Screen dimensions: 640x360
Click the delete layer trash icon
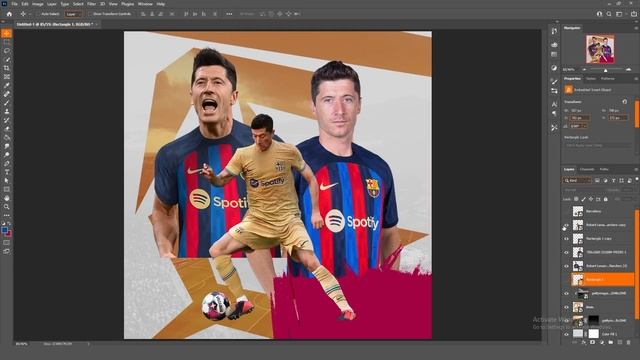click(x=629, y=342)
